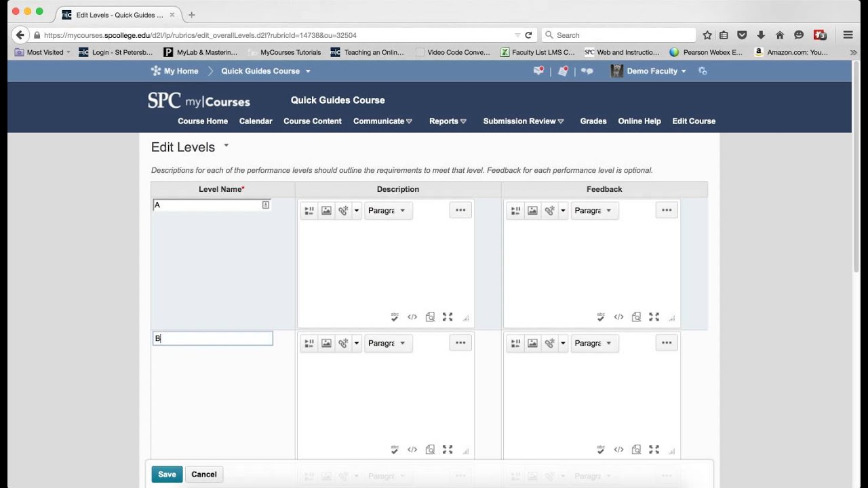
Task: Spellcheck icon in level A Feedback editor
Action: tap(601, 317)
